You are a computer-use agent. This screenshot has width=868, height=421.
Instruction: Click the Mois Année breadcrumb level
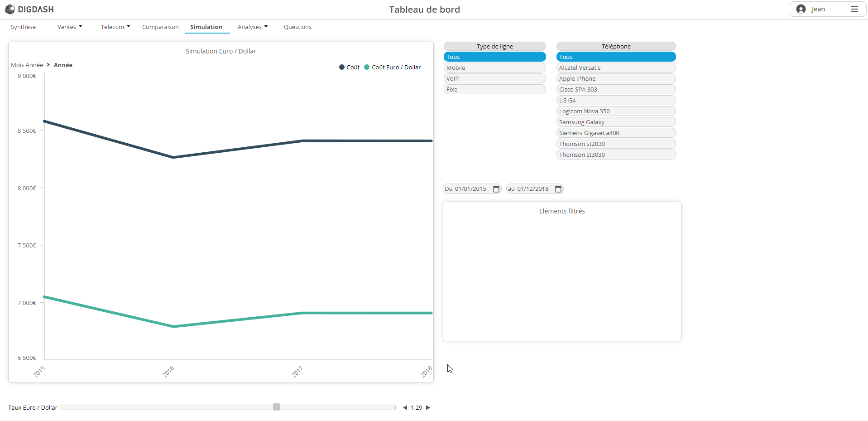[x=27, y=65]
